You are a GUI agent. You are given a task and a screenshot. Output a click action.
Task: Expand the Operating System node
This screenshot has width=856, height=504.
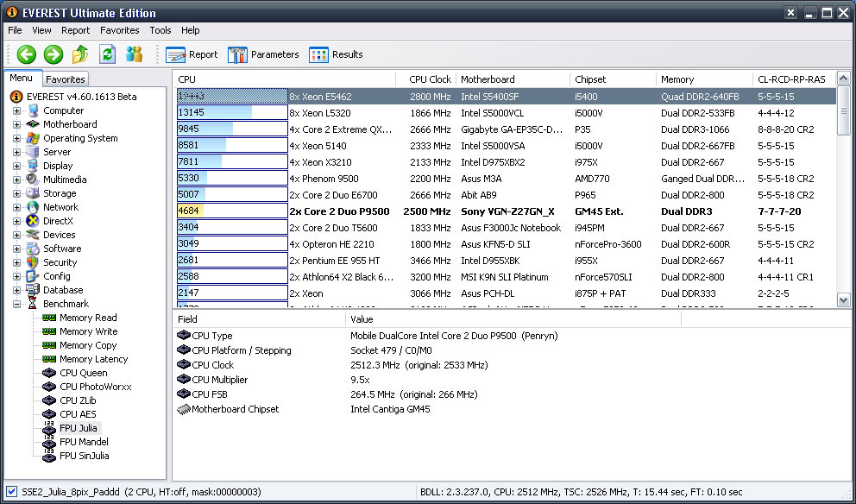pyautogui.click(x=17, y=138)
